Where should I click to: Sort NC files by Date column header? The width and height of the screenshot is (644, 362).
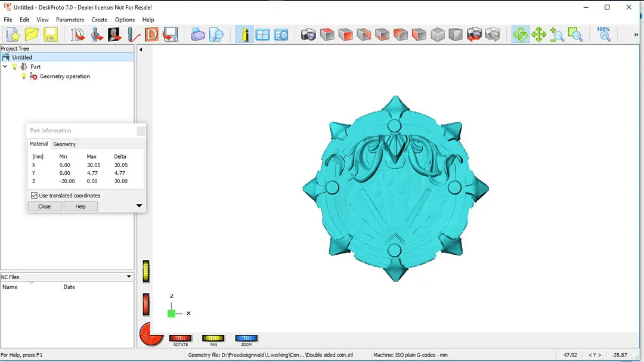click(x=98, y=287)
